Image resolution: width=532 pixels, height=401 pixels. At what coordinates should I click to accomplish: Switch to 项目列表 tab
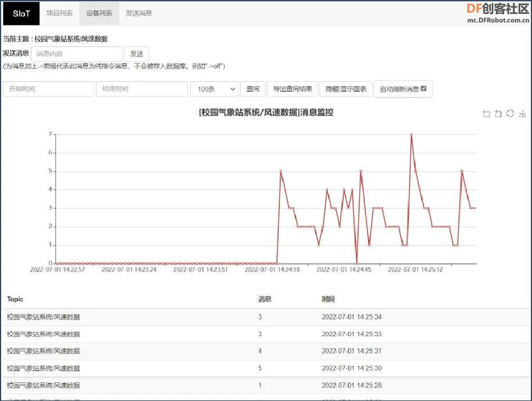click(x=59, y=14)
